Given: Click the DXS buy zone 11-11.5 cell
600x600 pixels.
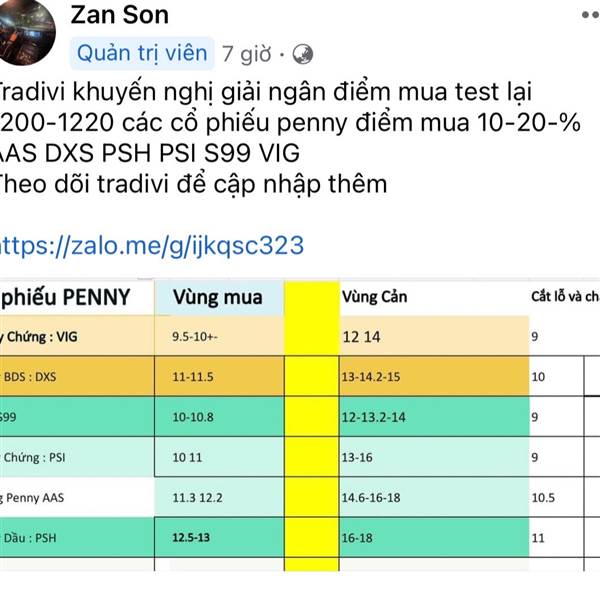Looking at the screenshot, I should pos(219,377).
